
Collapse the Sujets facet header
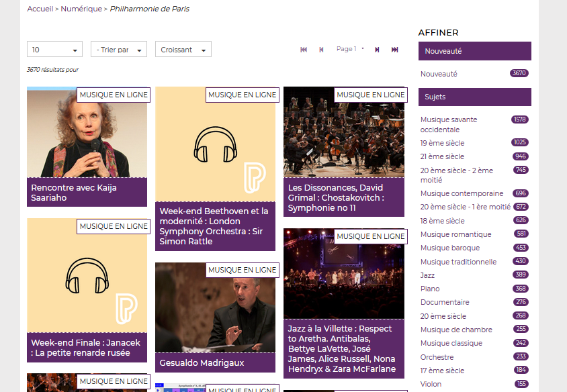coord(474,97)
